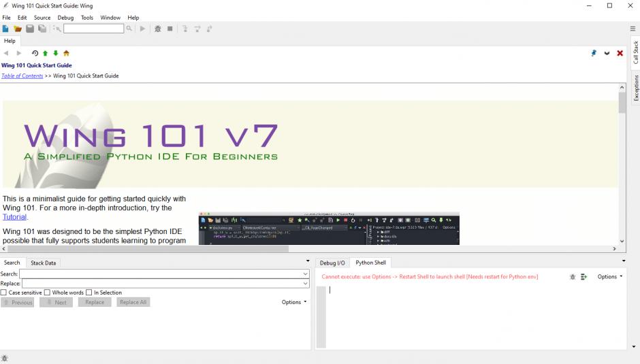The height and width of the screenshot is (364, 640).
Task: Click the Save file toolbar icon
Action: point(30,29)
